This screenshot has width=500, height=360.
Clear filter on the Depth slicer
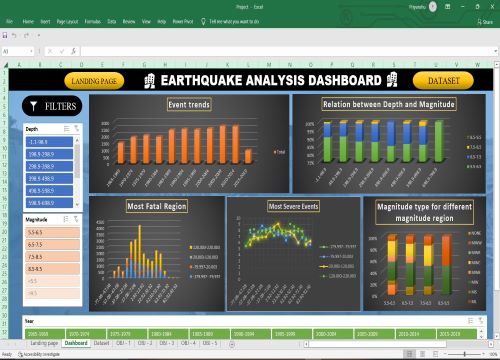[77, 129]
